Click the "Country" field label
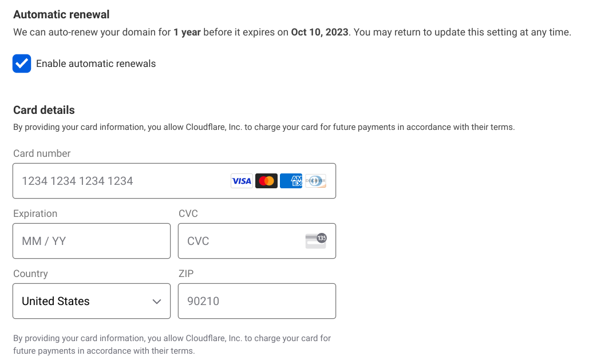Screen dimensions: 593x364 pos(30,274)
